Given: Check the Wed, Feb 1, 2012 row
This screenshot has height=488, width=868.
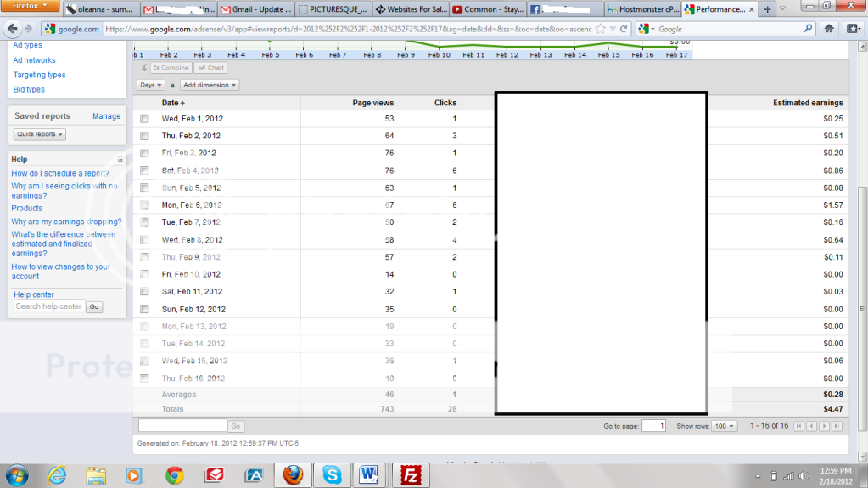Looking at the screenshot, I should click(144, 119).
